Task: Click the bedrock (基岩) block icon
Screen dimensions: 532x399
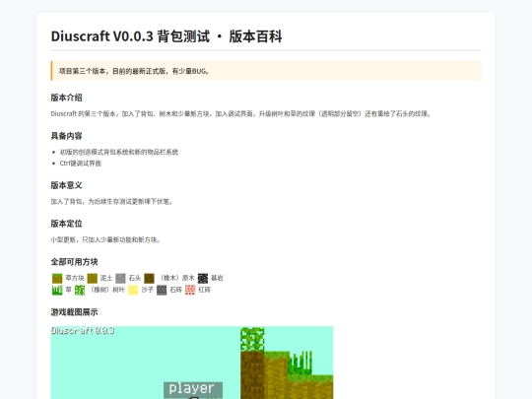Action: coord(203,279)
